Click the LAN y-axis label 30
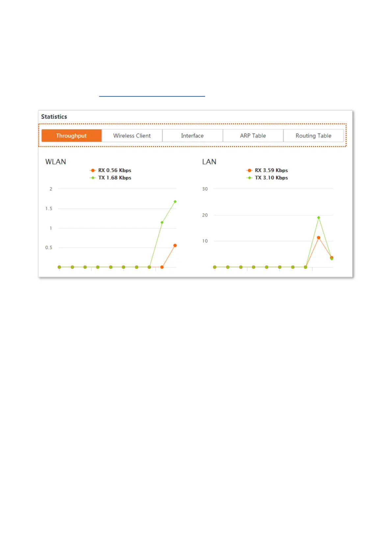 pyautogui.click(x=205, y=189)
